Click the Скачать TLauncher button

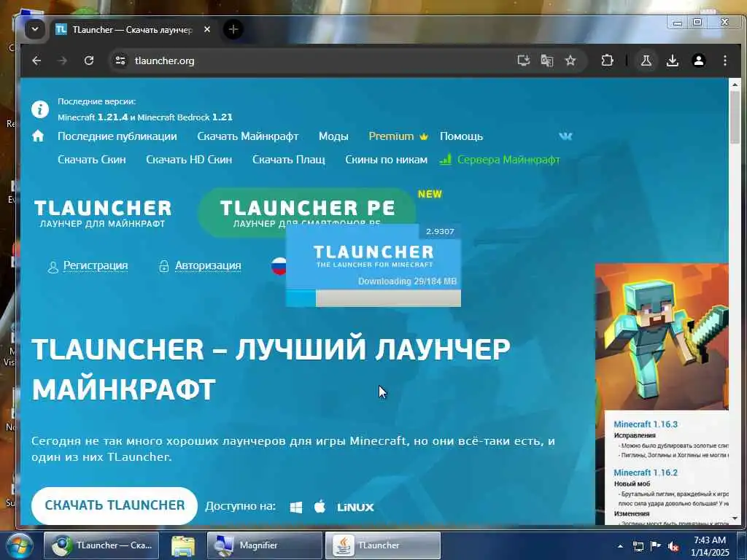[x=115, y=505]
